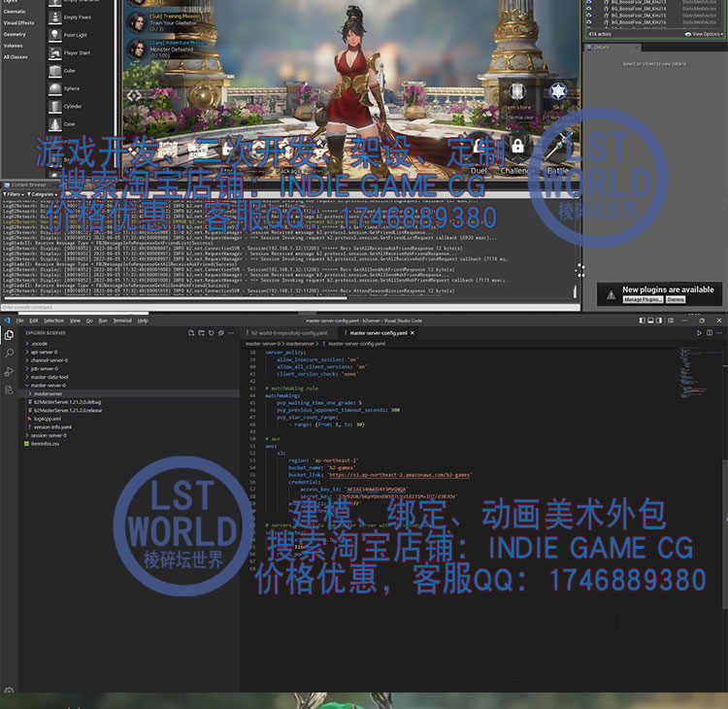Open the Categories dropdown in Output Log
This screenshot has width=728, height=709.
point(42,194)
